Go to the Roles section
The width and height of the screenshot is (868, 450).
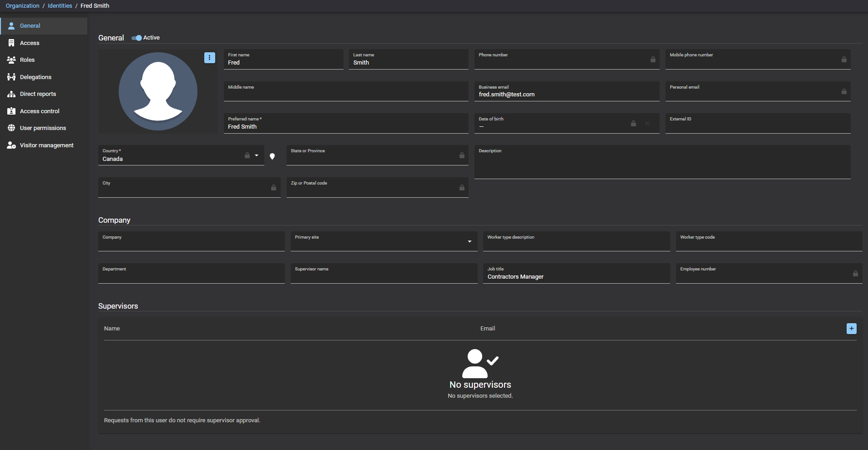(x=44, y=60)
